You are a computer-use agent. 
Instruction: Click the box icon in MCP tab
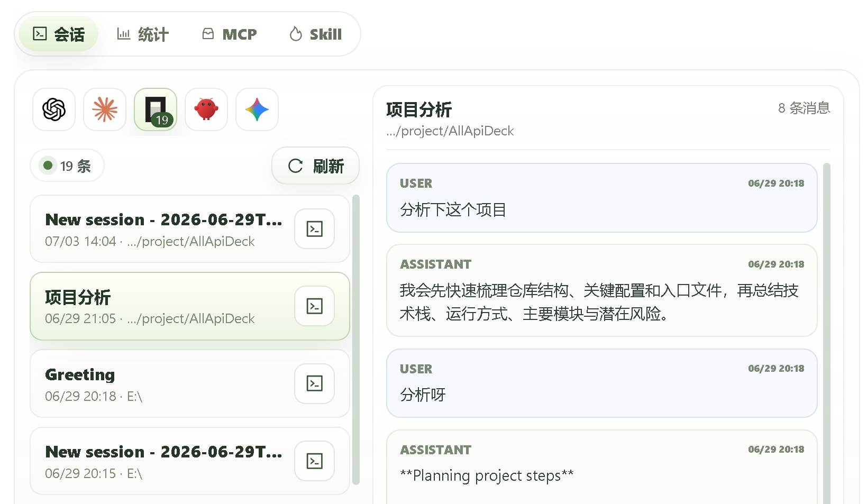tap(208, 34)
